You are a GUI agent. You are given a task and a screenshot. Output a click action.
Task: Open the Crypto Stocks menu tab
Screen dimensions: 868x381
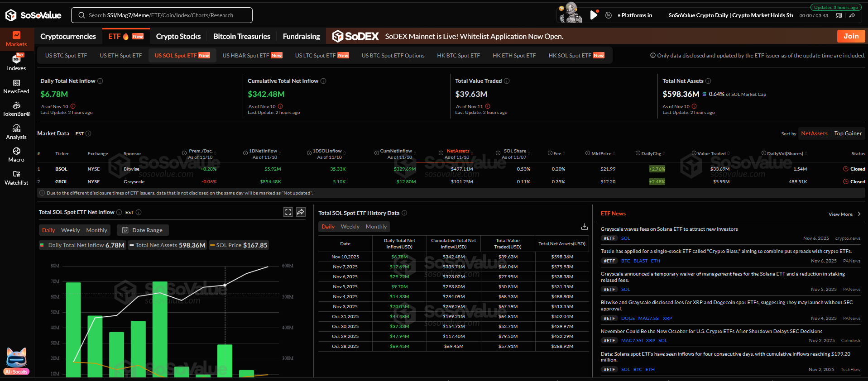(x=178, y=37)
